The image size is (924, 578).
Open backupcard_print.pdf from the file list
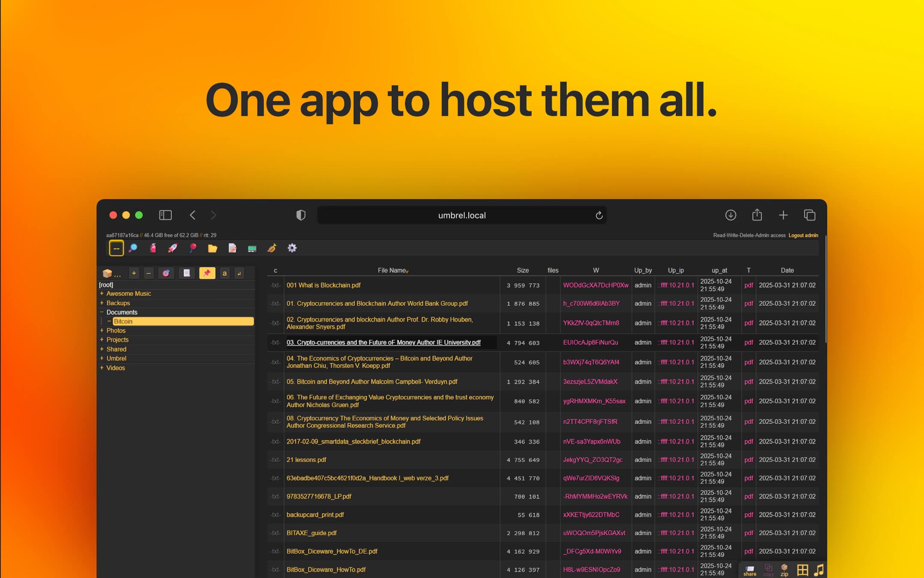315,515
